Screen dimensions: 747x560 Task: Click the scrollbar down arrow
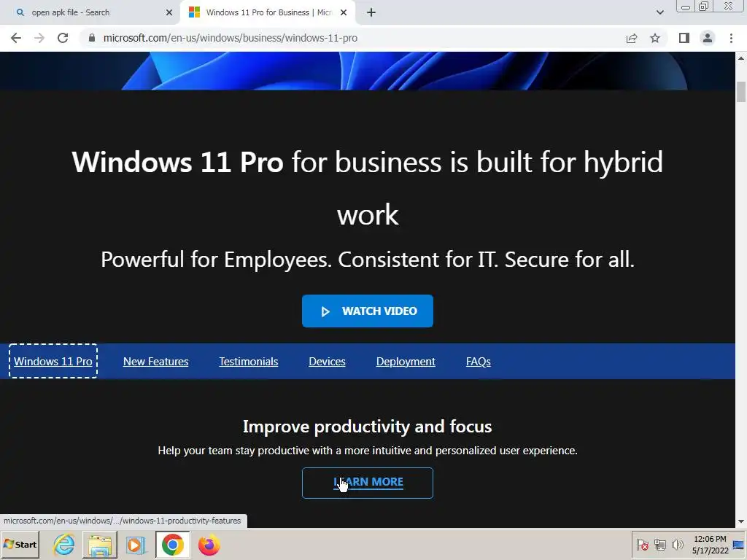point(741,521)
